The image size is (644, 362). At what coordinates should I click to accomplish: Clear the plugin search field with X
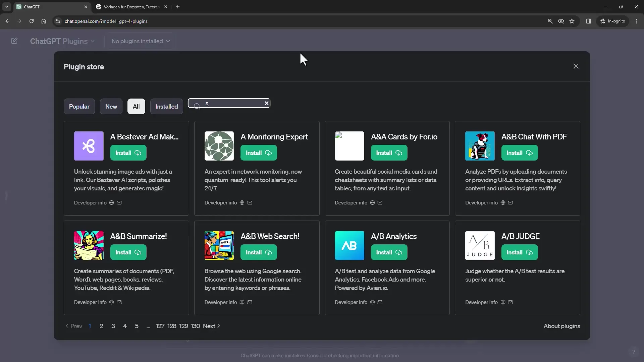[267, 103]
